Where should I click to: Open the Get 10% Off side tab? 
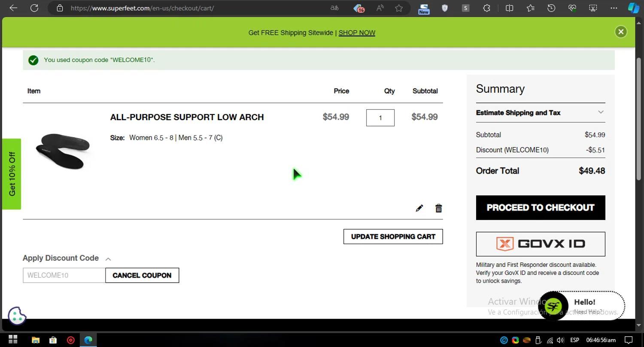12,174
